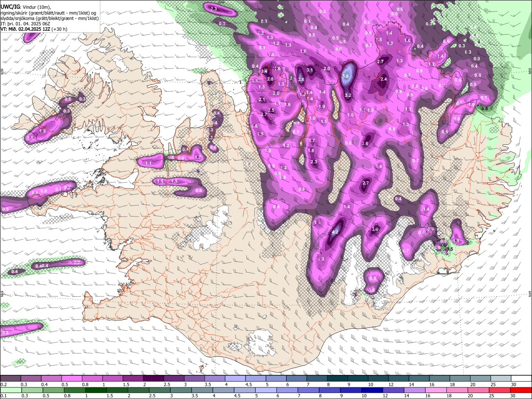The width and height of the screenshot is (532, 399).
Task: Click lower legend swatch between 10 and 12
Action: point(373,390)
